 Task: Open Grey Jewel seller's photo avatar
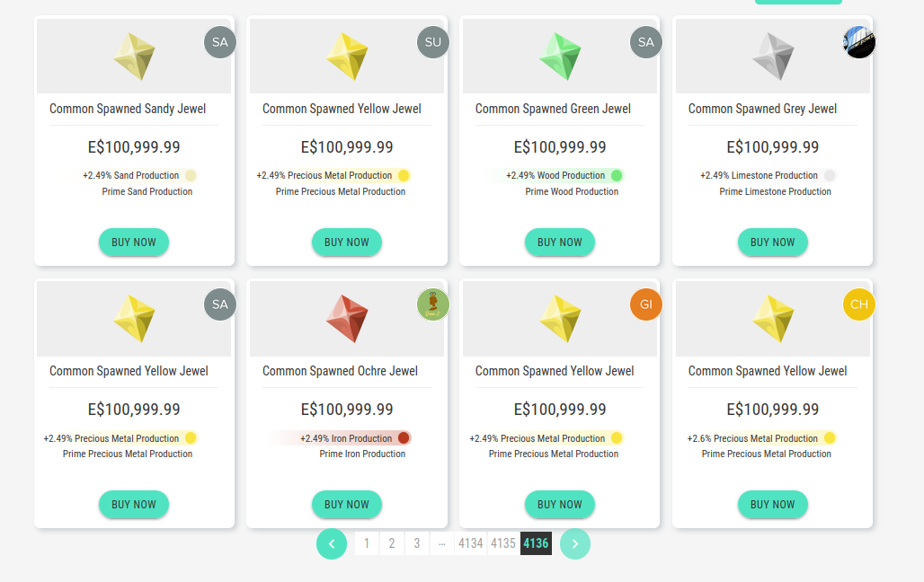[859, 42]
